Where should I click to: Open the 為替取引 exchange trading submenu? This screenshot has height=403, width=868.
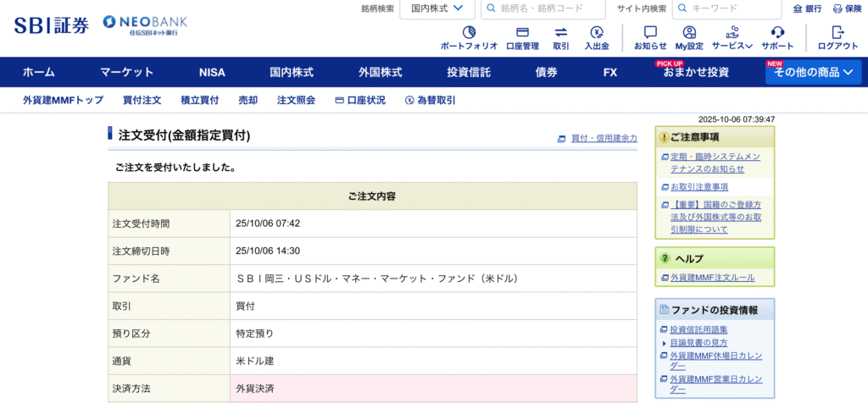click(x=430, y=100)
